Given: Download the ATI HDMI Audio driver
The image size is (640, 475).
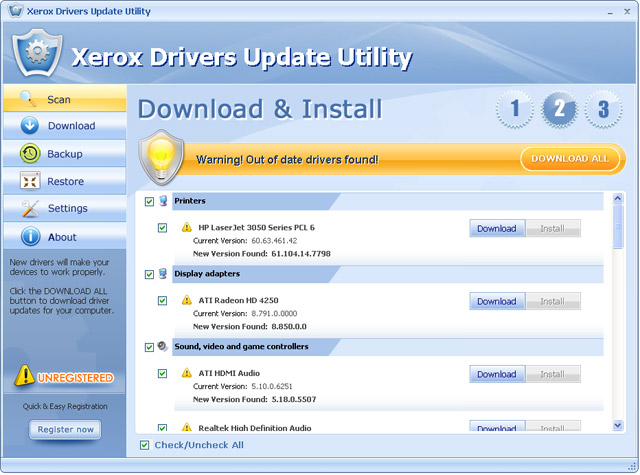Looking at the screenshot, I should (x=497, y=374).
